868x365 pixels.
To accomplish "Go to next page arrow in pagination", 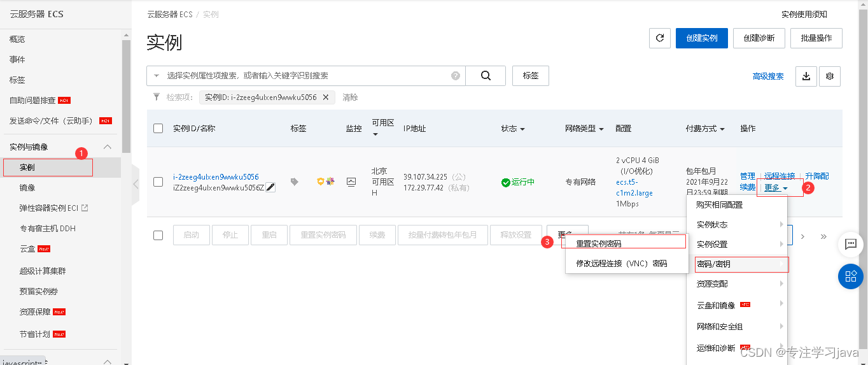I will click(803, 236).
